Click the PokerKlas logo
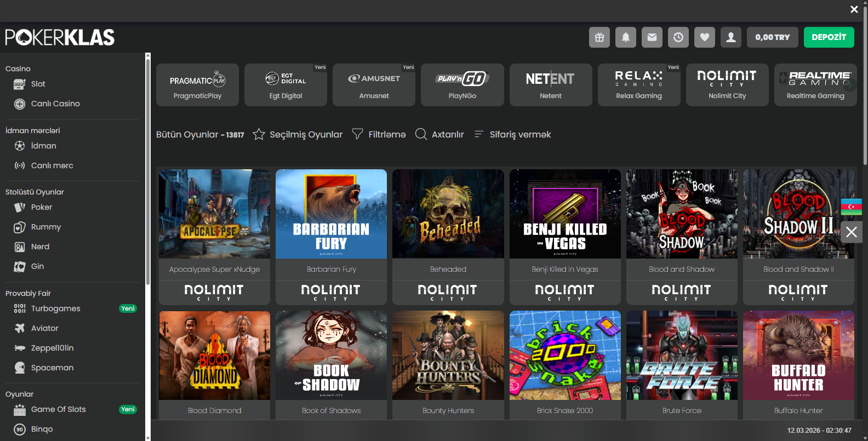 pos(60,37)
